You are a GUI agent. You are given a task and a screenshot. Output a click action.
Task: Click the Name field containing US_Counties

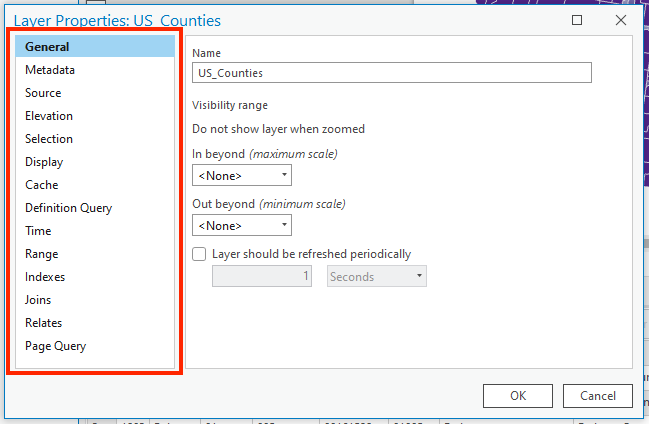(392, 73)
